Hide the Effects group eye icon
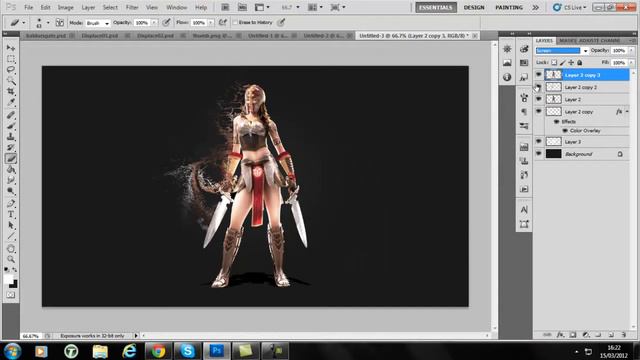Viewport: 640px width, 360px height. 556,122
